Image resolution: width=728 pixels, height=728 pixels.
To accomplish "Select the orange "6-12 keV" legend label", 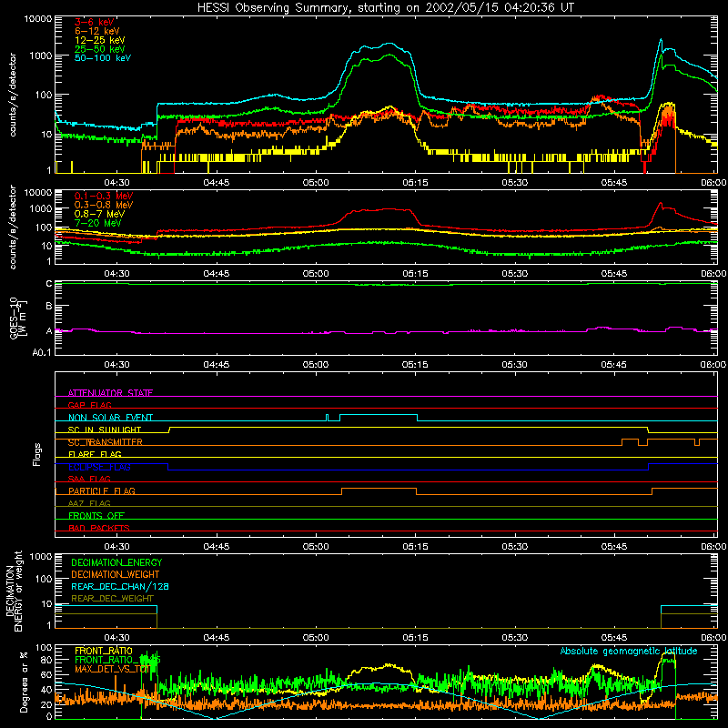I will [97, 31].
